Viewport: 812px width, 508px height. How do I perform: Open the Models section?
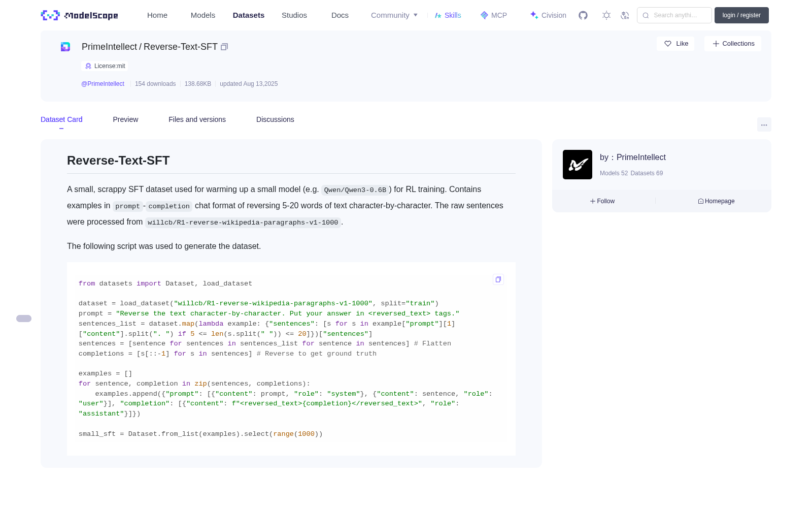pyautogui.click(x=203, y=15)
